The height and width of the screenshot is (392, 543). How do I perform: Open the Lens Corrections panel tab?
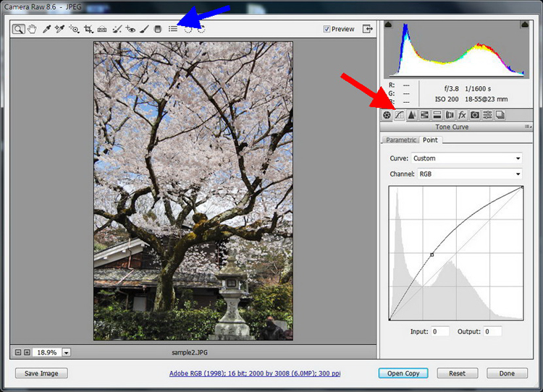(x=450, y=115)
